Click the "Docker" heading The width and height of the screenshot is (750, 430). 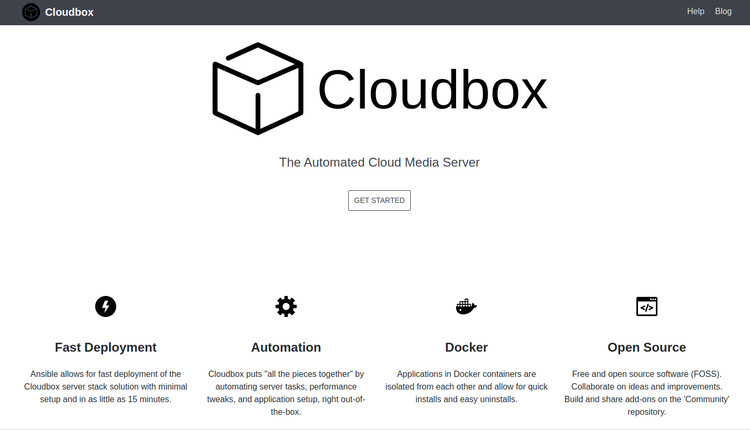point(466,347)
